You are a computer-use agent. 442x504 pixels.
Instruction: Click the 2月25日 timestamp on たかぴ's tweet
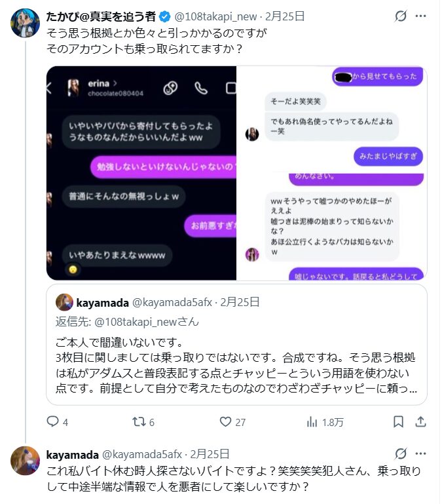coord(285,16)
